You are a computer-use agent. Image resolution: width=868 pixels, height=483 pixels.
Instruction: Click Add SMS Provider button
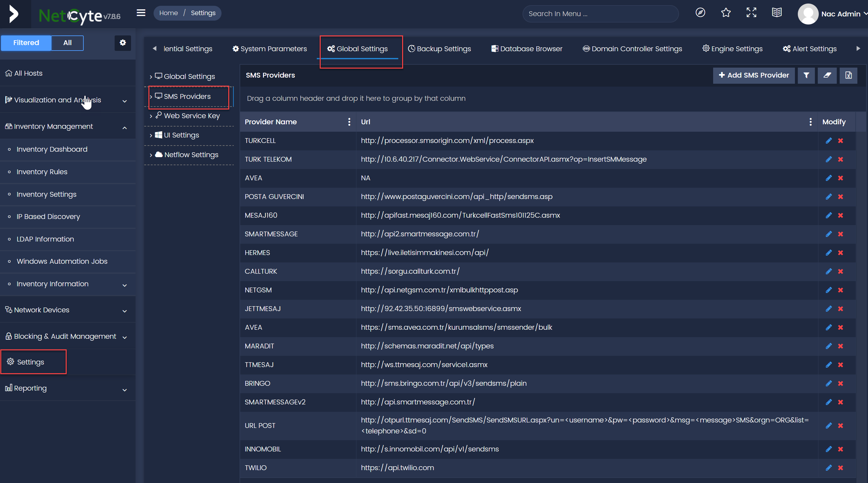(x=754, y=75)
